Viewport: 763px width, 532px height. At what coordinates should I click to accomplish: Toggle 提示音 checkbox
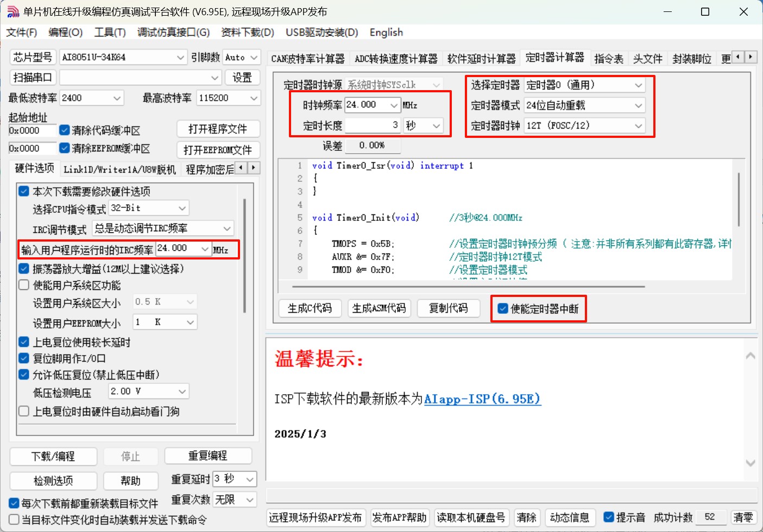point(609,517)
